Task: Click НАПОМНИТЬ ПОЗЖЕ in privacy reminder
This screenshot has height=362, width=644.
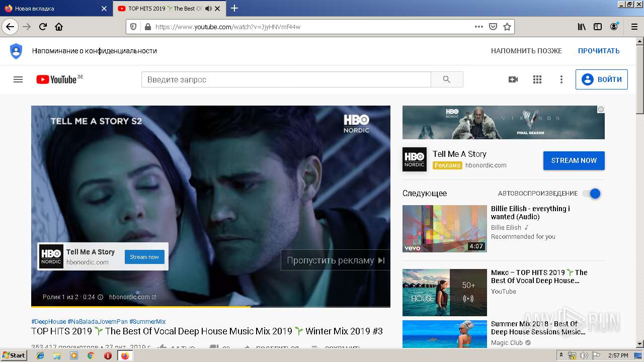Action: click(x=526, y=51)
